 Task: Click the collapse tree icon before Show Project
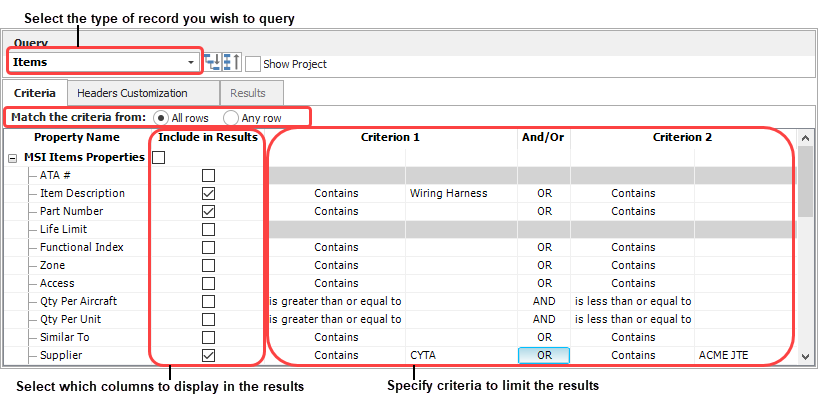pos(232,63)
